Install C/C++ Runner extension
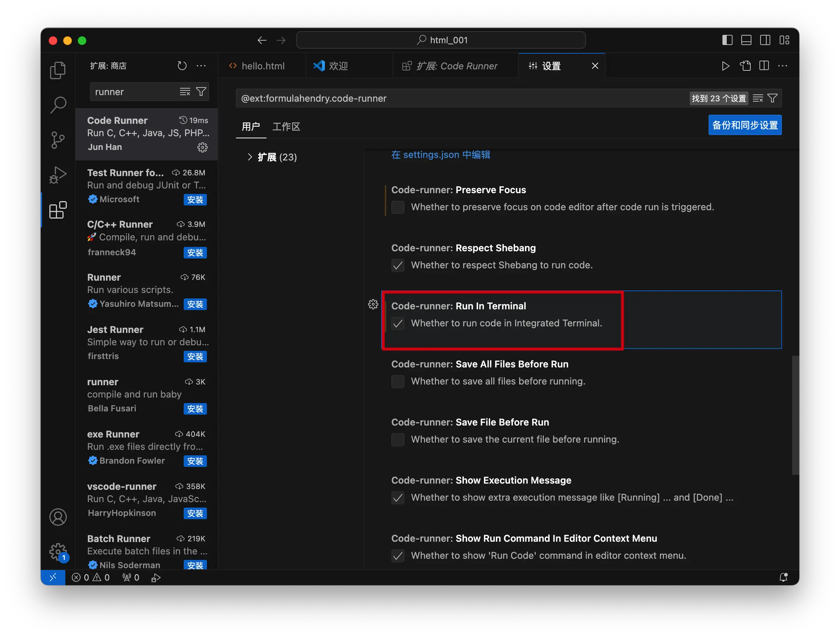840x639 pixels. (195, 253)
